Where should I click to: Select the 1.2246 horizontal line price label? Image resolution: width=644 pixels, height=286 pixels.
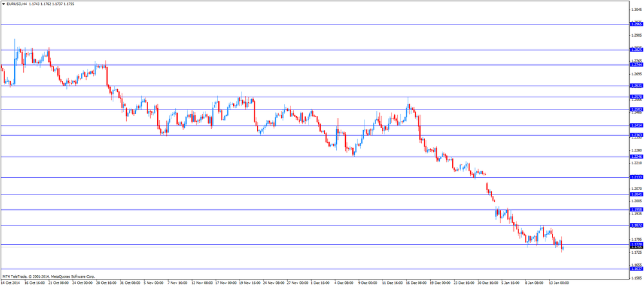637,157
